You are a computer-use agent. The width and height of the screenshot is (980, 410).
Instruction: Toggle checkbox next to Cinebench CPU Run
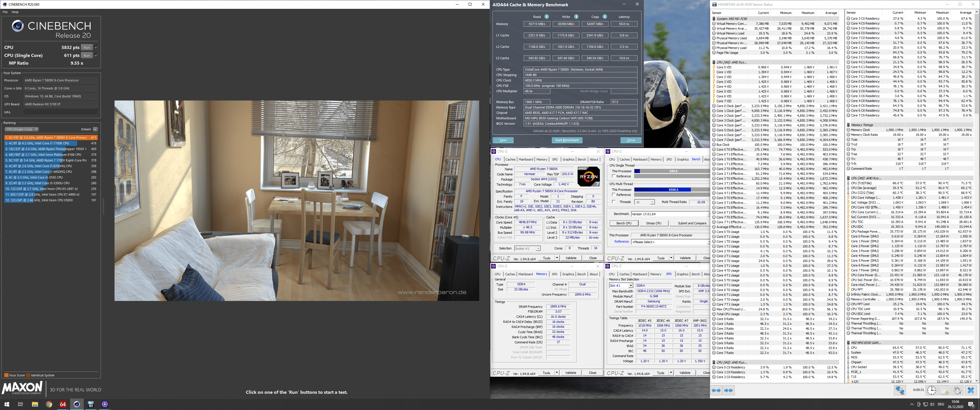[96, 47]
